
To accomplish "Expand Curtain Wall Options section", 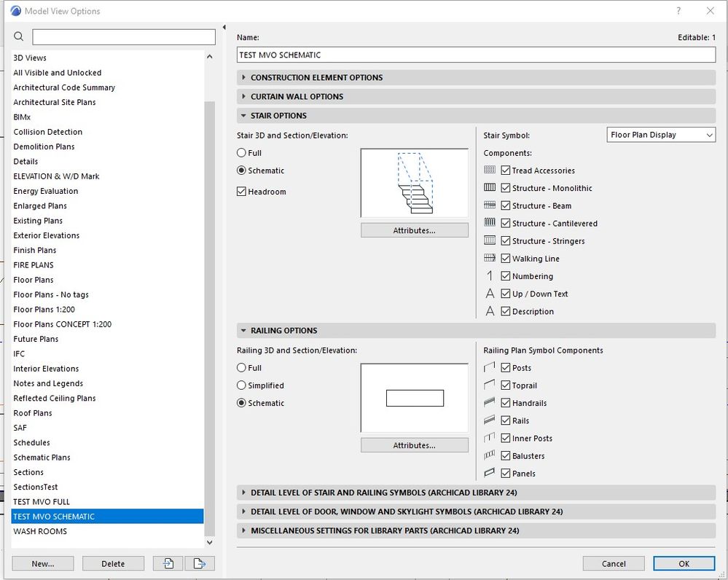I will point(476,97).
